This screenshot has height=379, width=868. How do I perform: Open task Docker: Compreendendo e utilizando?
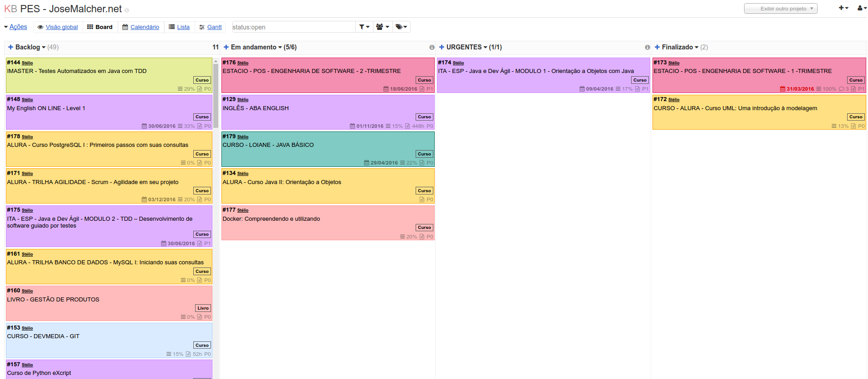[x=271, y=219]
